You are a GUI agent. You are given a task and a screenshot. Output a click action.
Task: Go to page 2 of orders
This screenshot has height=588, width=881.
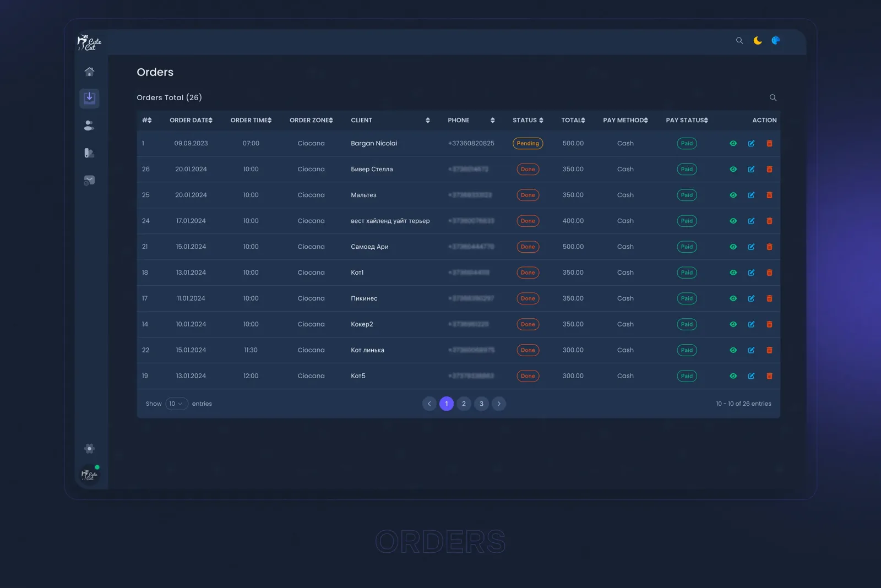(464, 404)
